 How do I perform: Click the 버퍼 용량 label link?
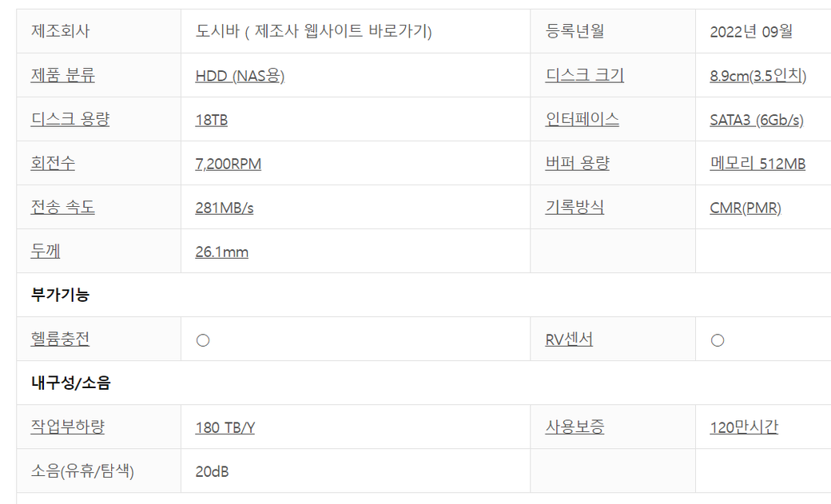click(x=577, y=164)
